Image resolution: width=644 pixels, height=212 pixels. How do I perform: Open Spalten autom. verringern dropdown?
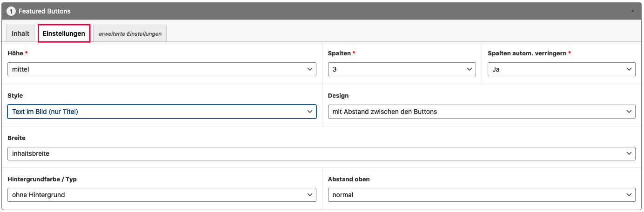tap(561, 69)
